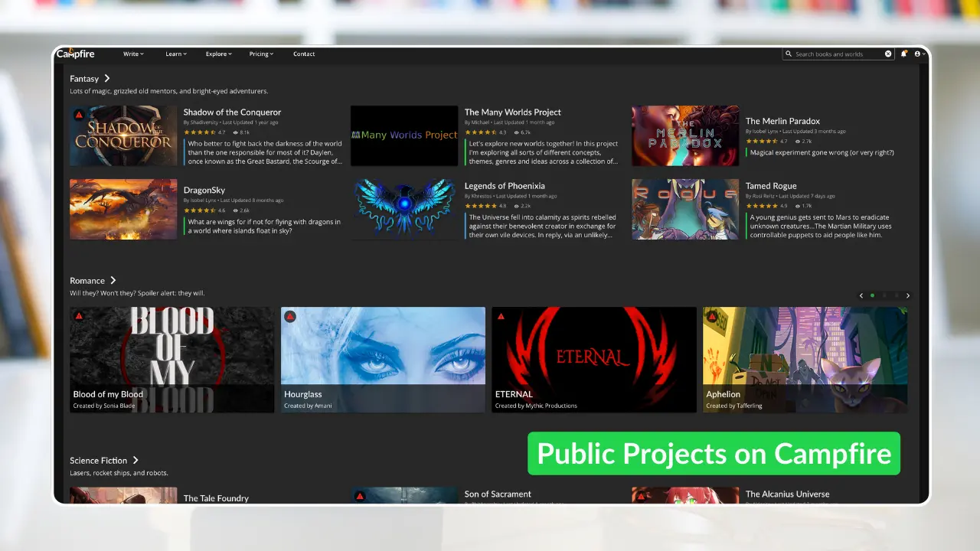Click the Campfire logo in the navbar
980x551 pixels.
pyautogui.click(x=75, y=54)
